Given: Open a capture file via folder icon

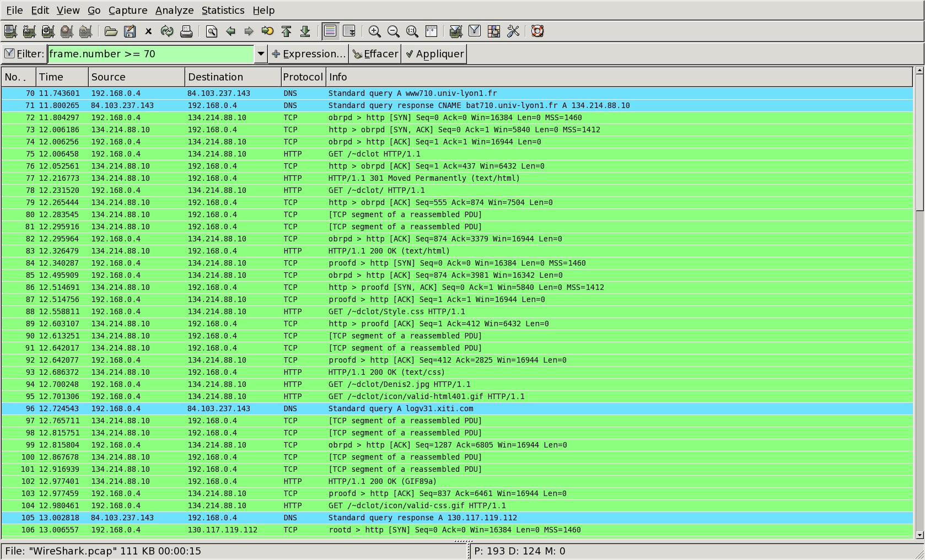Looking at the screenshot, I should coord(111,31).
